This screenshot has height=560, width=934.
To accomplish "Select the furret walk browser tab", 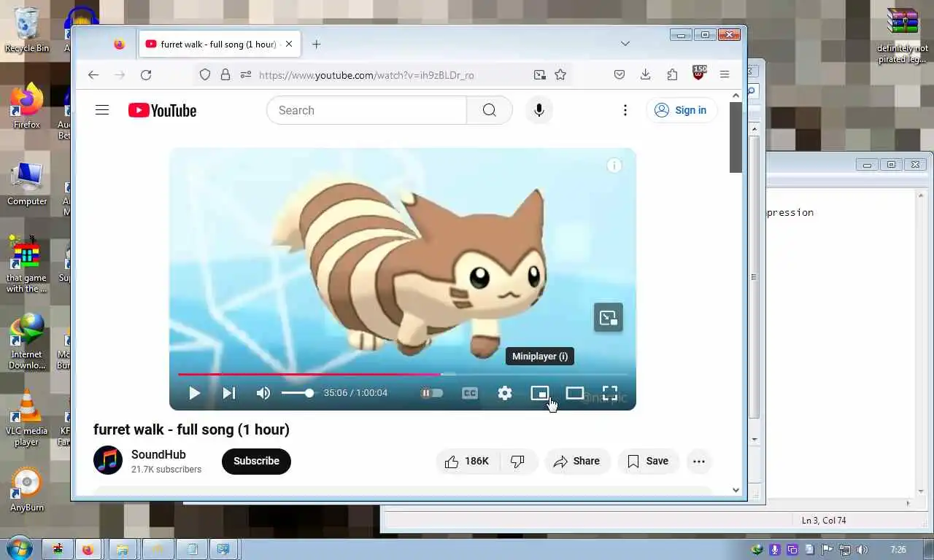I will [x=219, y=44].
